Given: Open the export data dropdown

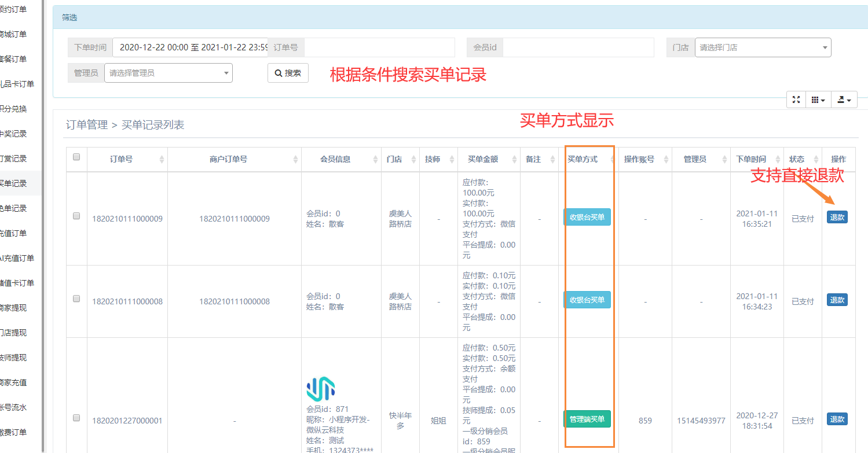Looking at the screenshot, I should pos(844,100).
